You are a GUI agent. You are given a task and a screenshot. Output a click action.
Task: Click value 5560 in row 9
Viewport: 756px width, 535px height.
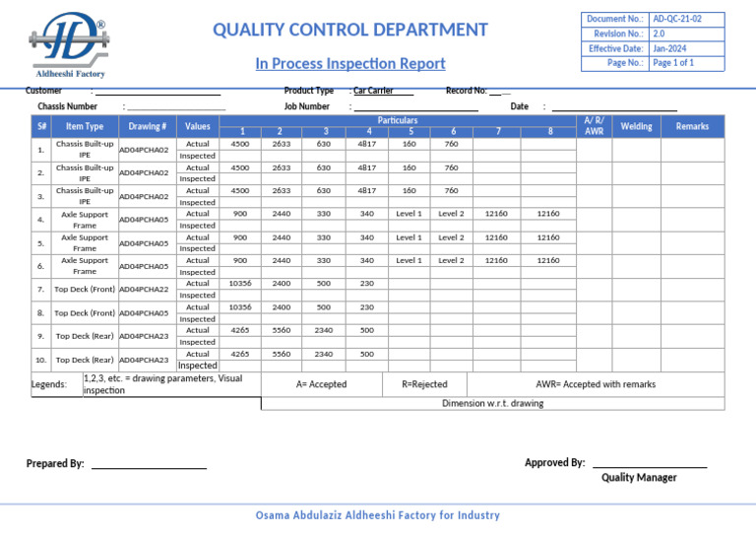click(282, 330)
